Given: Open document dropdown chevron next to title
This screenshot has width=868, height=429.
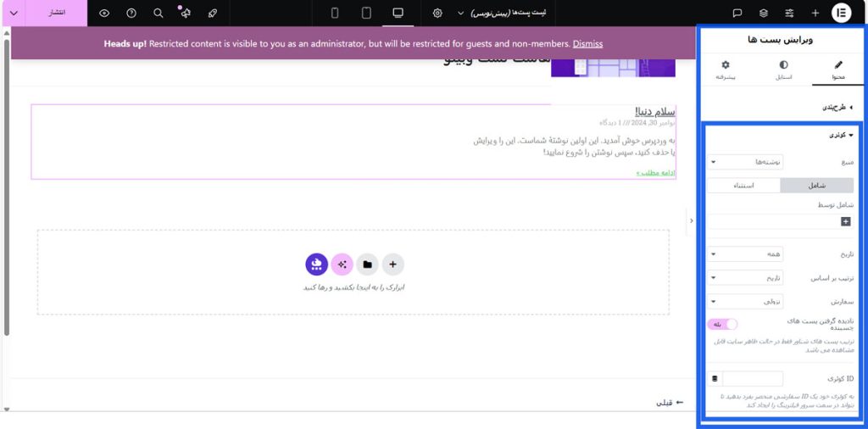Looking at the screenshot, I should [460, 14].
